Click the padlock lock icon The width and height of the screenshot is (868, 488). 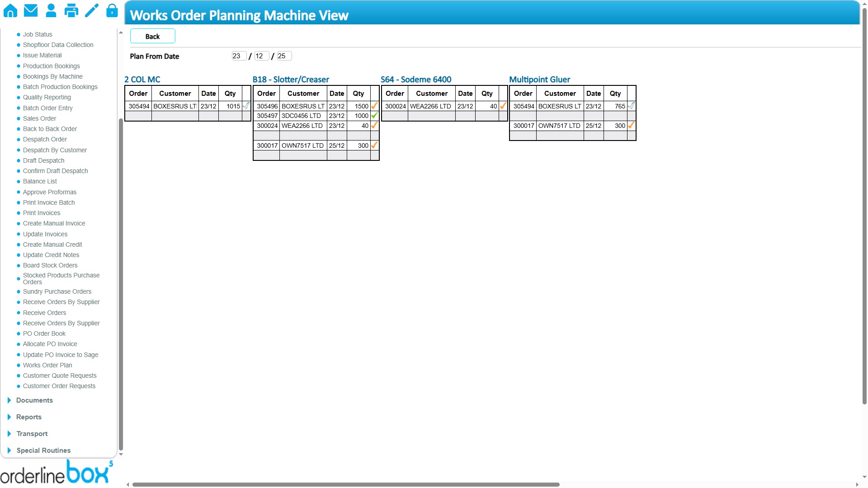point(112,10)
